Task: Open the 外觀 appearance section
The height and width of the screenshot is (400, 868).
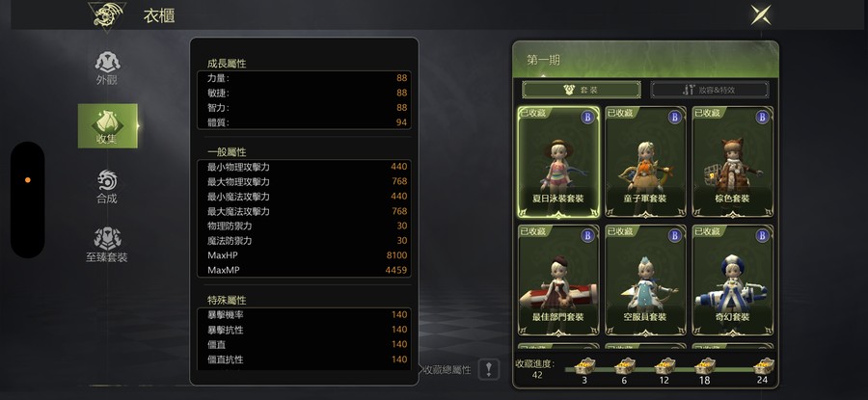Action: click(x=107, y=68)
